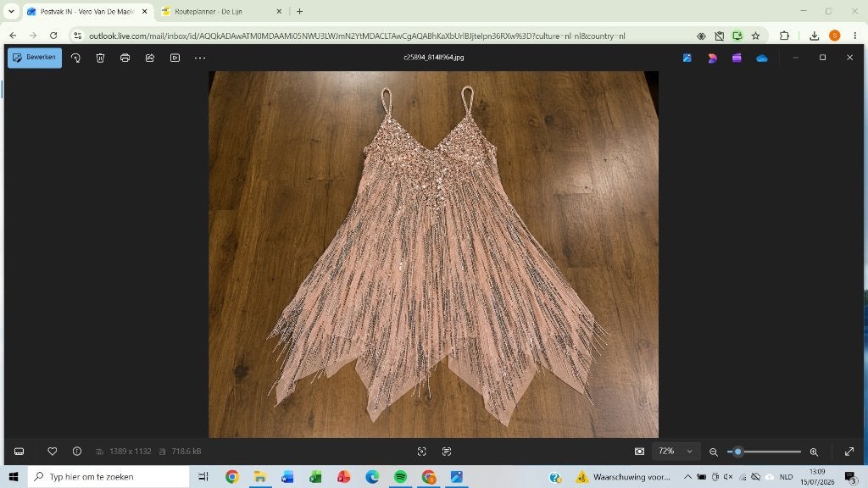Open Clipchamp icon in Photos title bar

[737, 58]
